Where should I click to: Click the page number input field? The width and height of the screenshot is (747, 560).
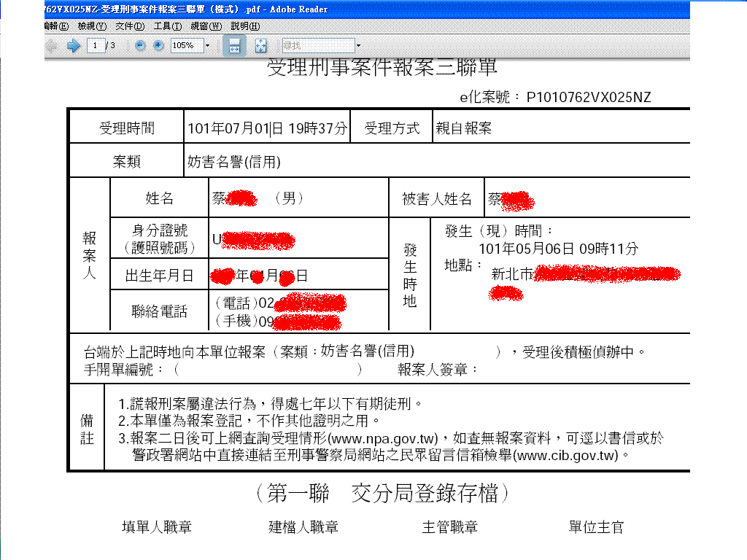tap(95, 46)
